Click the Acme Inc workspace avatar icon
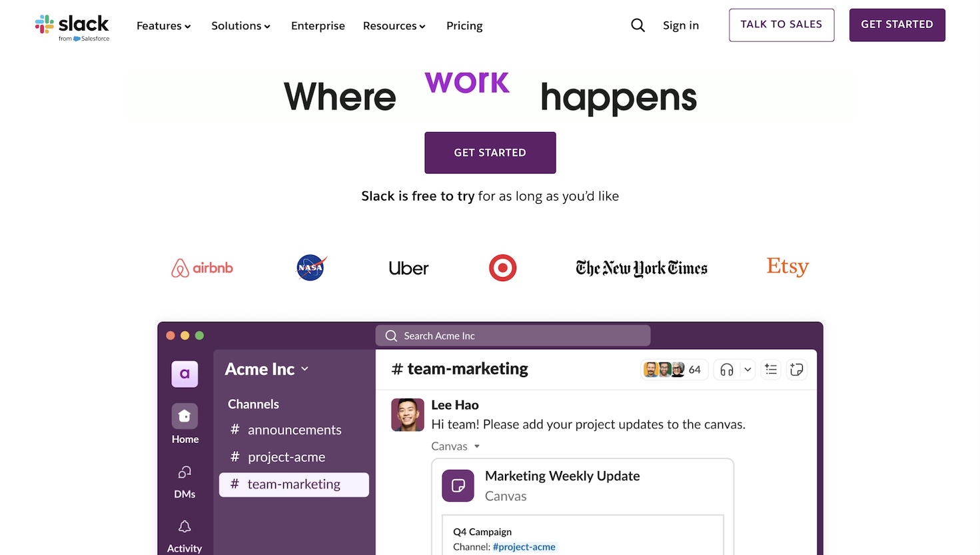This screenshot has height=555, width=980. tap(185, 374)
